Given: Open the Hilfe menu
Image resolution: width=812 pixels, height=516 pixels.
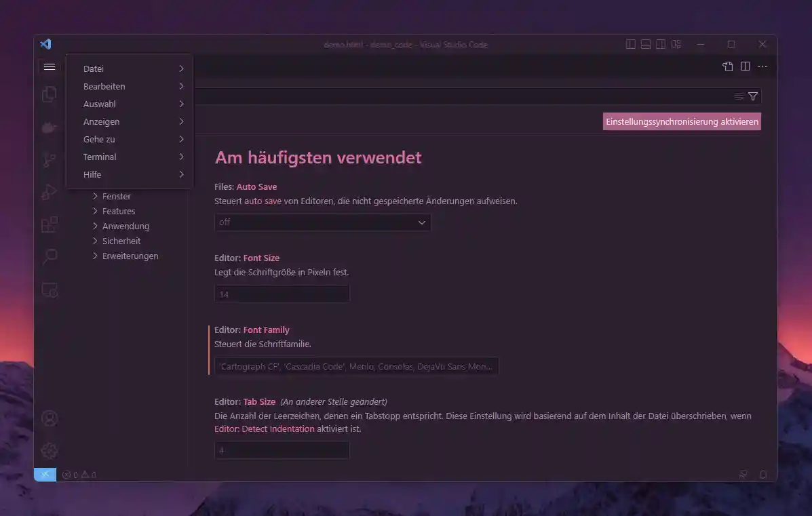Looking at the screenshot, I should 130,174.
